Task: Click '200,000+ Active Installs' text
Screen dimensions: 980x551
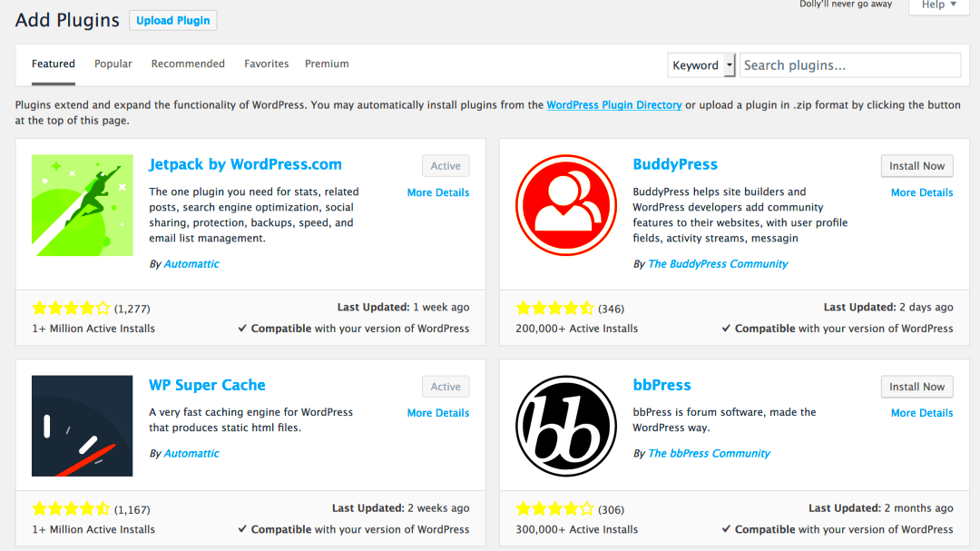Action: point(577,329)
